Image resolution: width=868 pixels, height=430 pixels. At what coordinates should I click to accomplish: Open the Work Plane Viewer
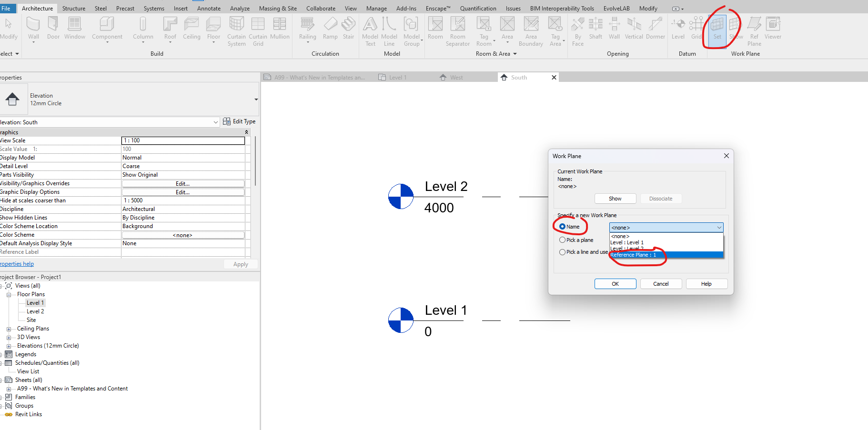(x=773, y=28)
